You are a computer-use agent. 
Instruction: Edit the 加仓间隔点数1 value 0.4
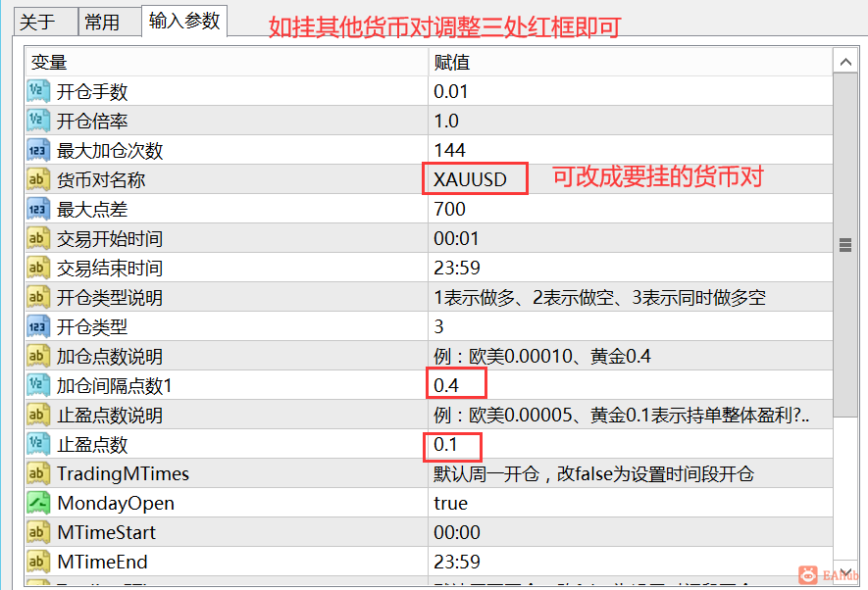(630, 385)
